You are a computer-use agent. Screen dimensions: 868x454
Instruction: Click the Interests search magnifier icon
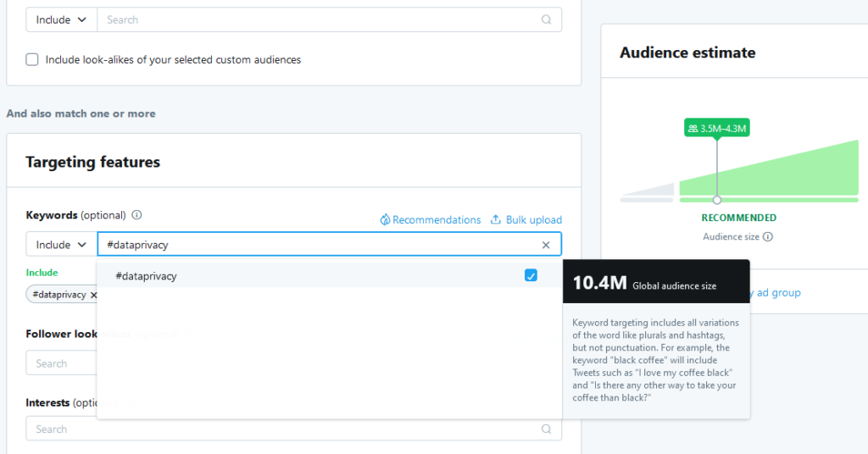coord(546,429)
